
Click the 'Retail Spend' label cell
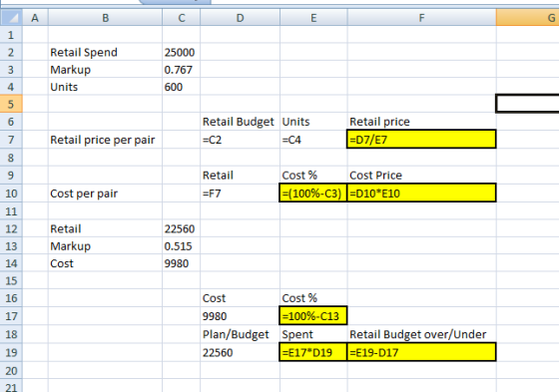pos(105,53)
